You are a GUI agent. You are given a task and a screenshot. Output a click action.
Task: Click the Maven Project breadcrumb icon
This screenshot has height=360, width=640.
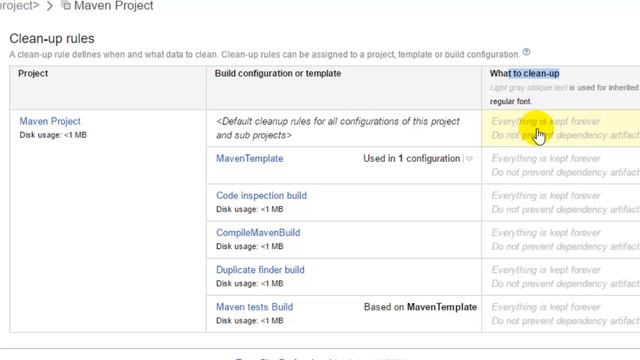click(x=66, y=5)
